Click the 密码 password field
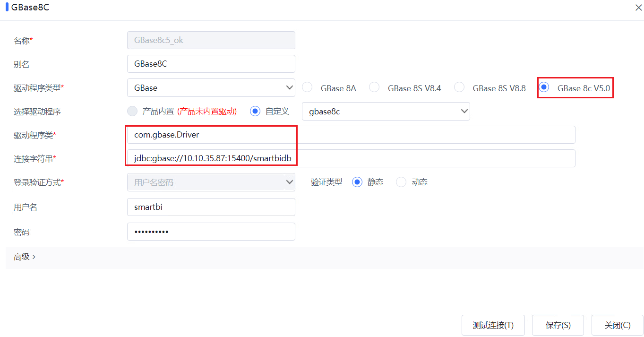This screenshot has width=644, height=337. [x=211, y=232]
